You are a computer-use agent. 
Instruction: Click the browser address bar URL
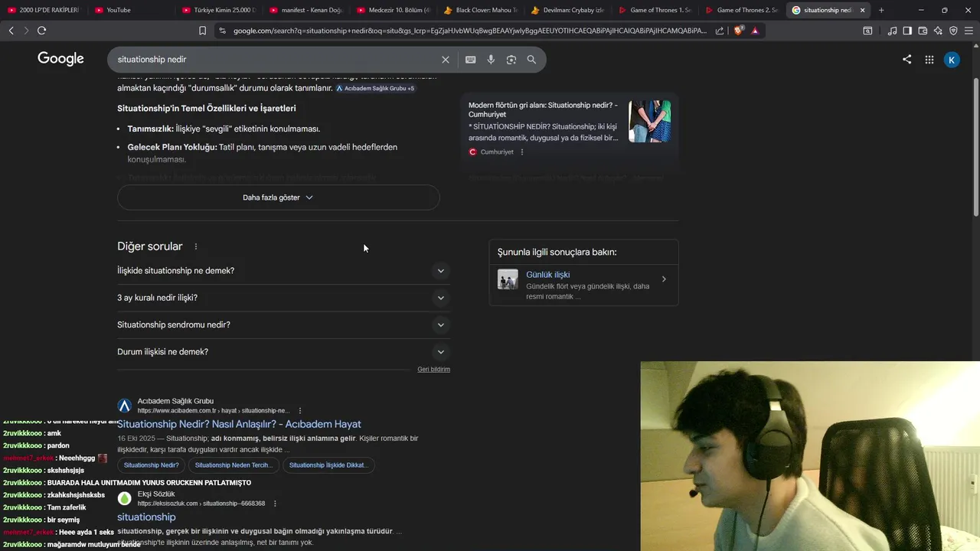(x=470, y=31)
